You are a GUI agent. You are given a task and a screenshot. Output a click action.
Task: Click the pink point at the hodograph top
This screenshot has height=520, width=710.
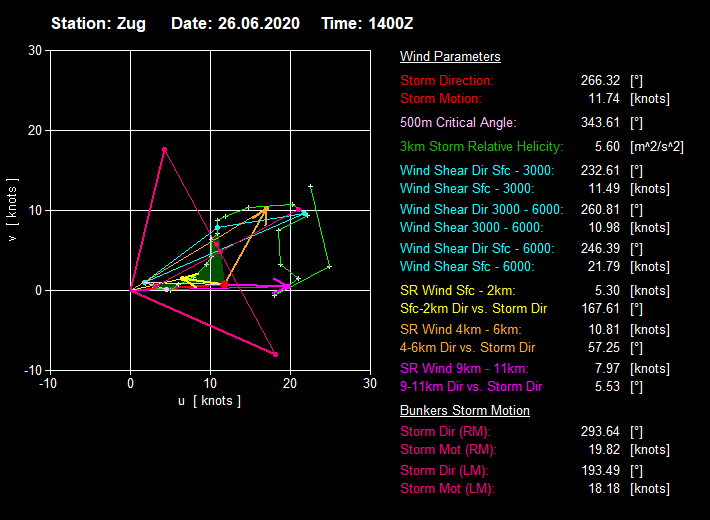164,149
